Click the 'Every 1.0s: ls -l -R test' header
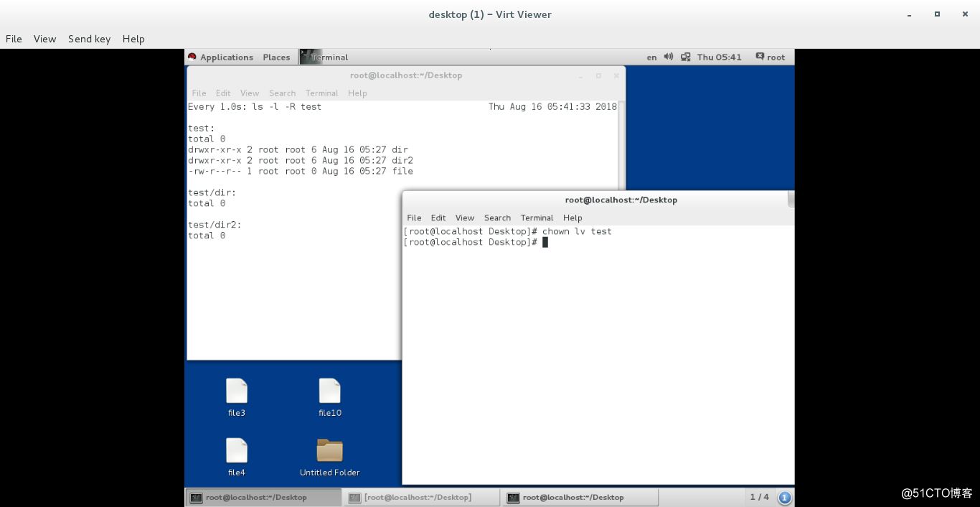The image size is (980, 507). click(255, 107)
